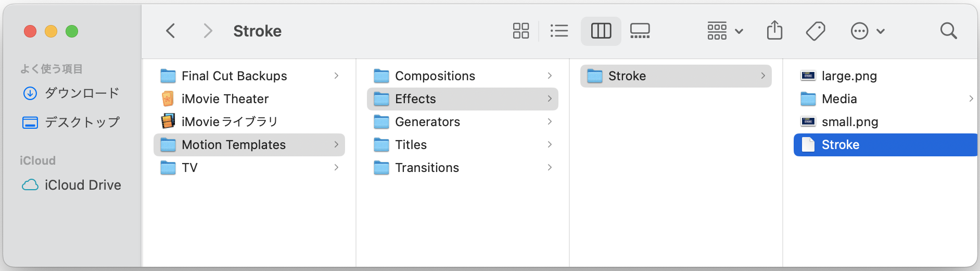Screen dimensions: 980x271
Task: Switch to gallery view
Action: point(640,31)
